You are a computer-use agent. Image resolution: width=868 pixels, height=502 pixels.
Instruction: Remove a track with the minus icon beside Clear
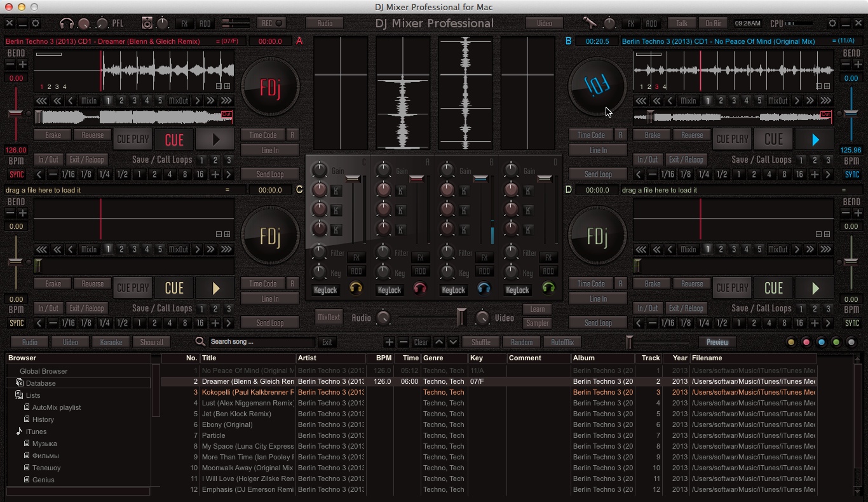(403, 342)
